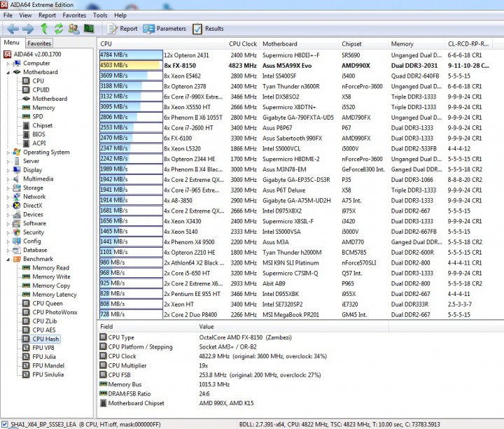Open the FPU Julia benchmark
The height and width of the screenshot is (429, 504).
(39, 357)
